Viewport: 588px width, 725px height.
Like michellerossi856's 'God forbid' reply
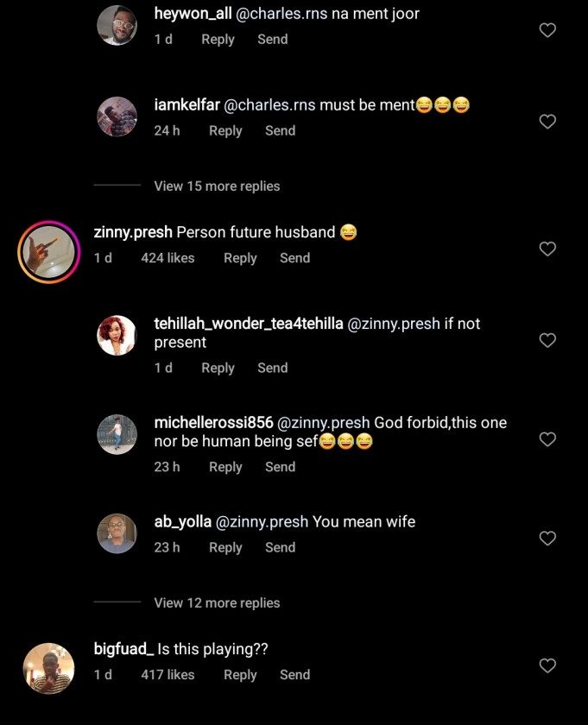547,439
